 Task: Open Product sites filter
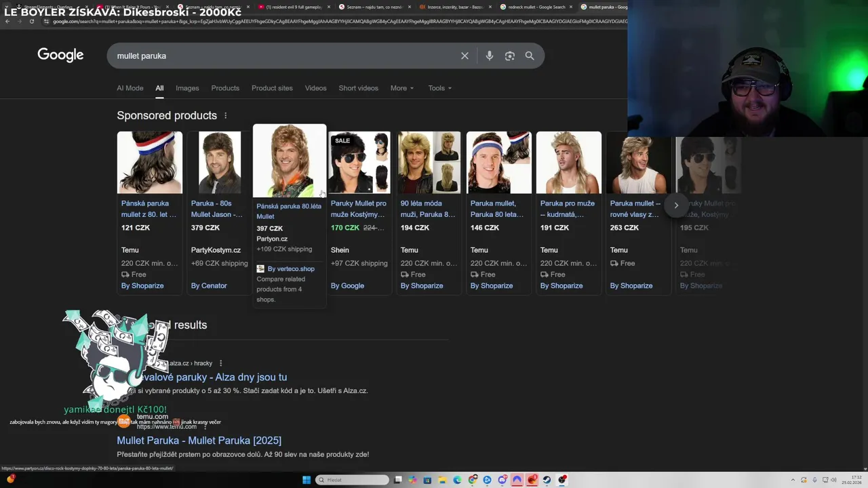272,88
